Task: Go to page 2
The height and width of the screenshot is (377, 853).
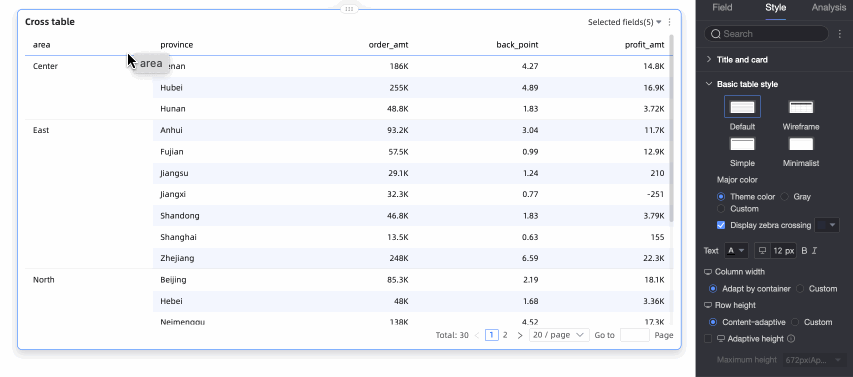Action: pyautogui.click(x=505, y=335)
